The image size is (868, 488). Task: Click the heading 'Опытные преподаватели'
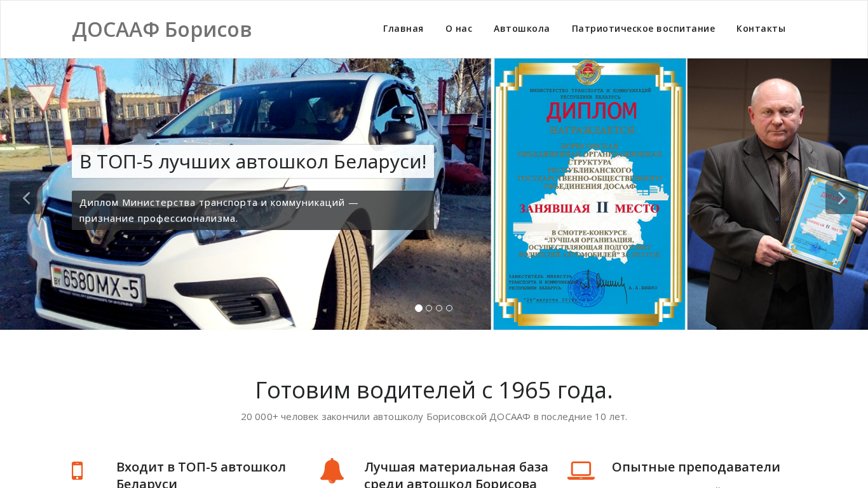(696, 467)
